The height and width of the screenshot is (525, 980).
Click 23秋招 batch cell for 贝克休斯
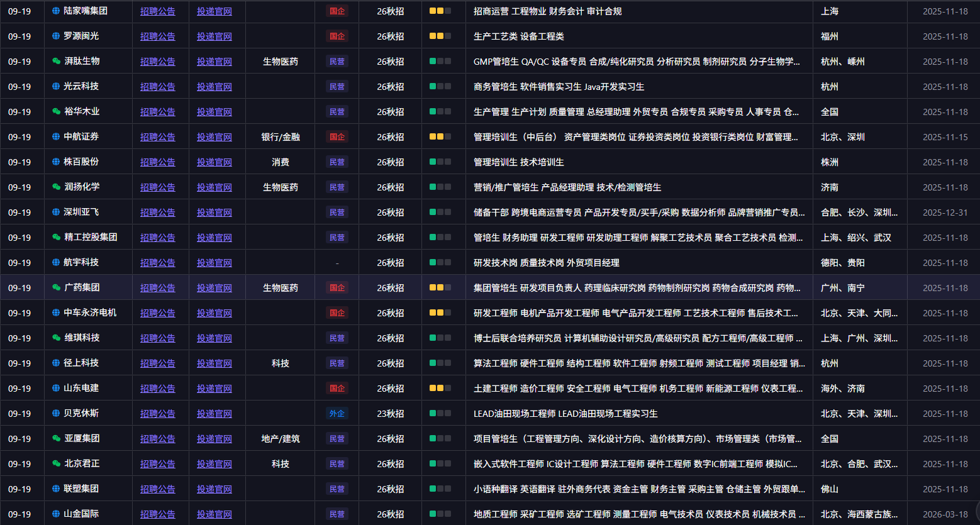pyautogui.click(x=391, y=414)
